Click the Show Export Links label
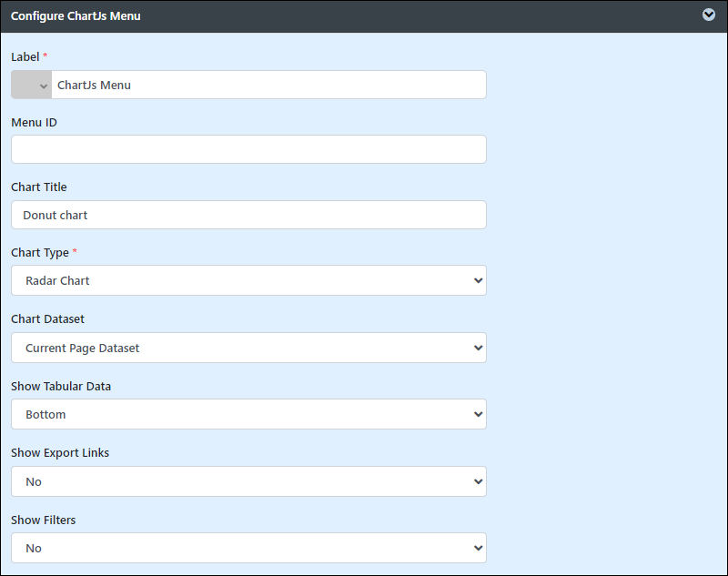728x576 pixels. pyautogui.click(x=60, y=452)
